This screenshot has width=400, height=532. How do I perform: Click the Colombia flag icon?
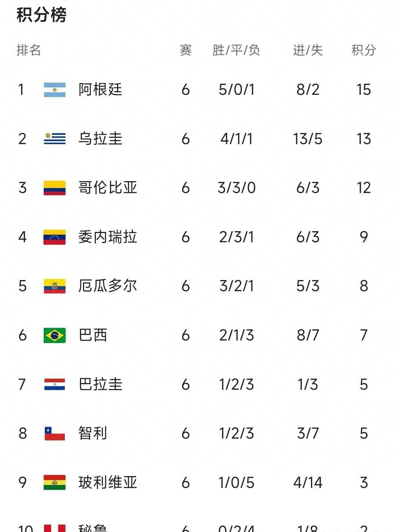point(54,188)
